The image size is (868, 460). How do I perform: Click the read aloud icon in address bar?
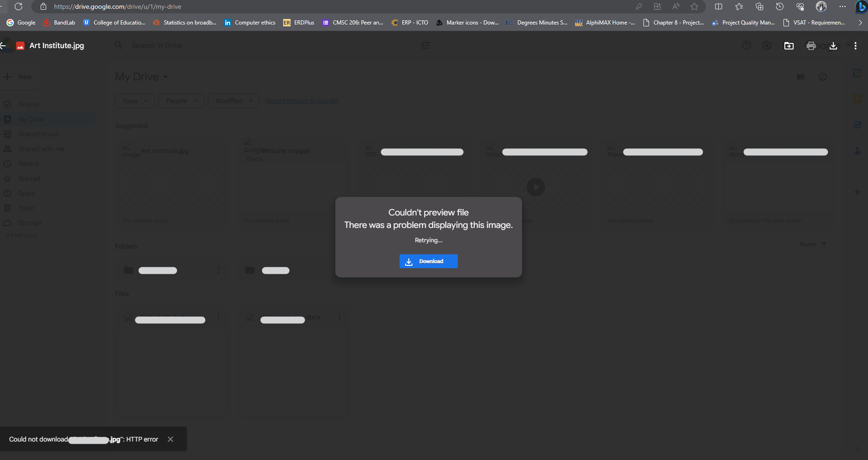coord(676,6)
